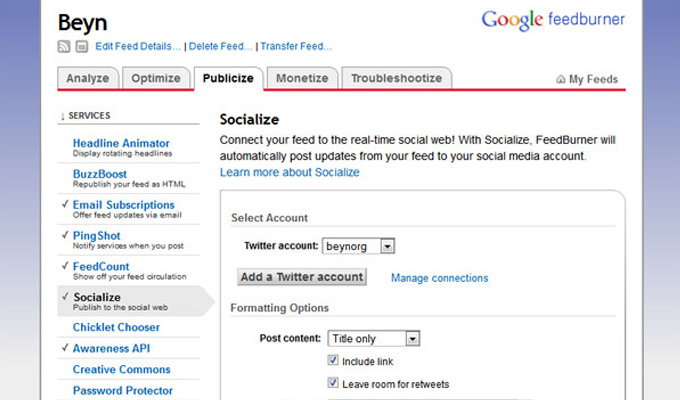680x400 pixels.
Task: Toggle Leave room for retweets checkbox
Action: coord(333,383)
